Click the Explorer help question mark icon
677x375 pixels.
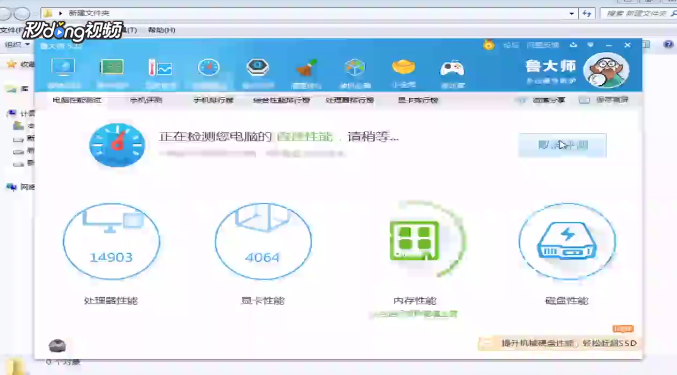pyautogui.click(x=668, y=44)
